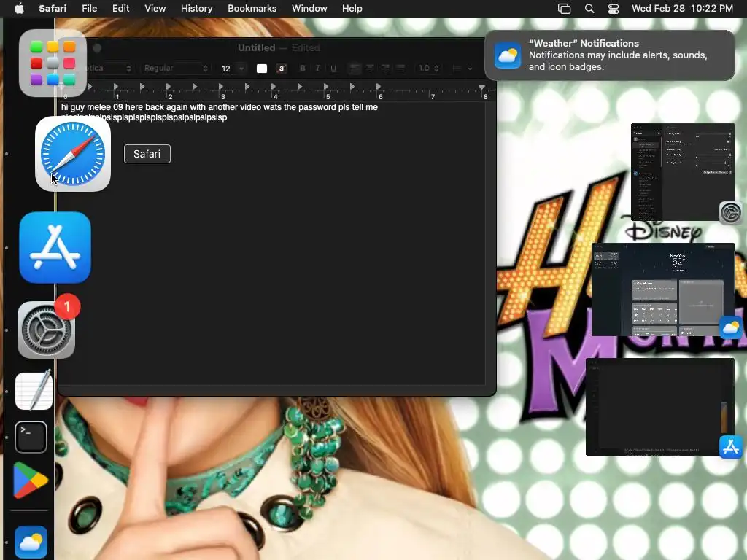The image size is (747, 560).
Task: Open line spacing 1.0 dropdown
Action: [x=428, y=68]
